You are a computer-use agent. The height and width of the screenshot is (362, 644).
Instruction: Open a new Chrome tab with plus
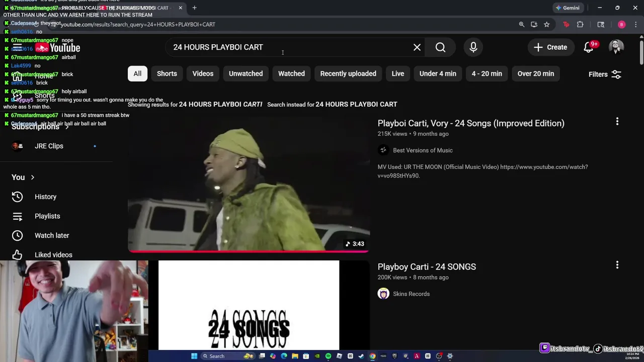[194, 8]
